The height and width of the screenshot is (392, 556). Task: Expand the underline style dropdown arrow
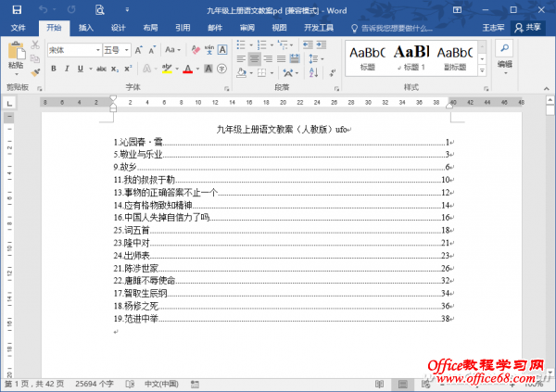[x=91, y=68]
